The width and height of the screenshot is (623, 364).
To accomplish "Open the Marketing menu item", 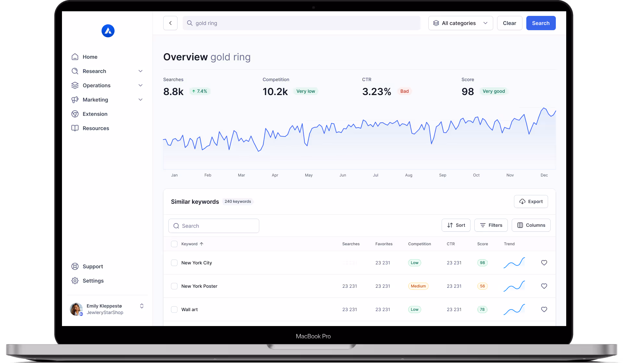I will pos(107,100).
